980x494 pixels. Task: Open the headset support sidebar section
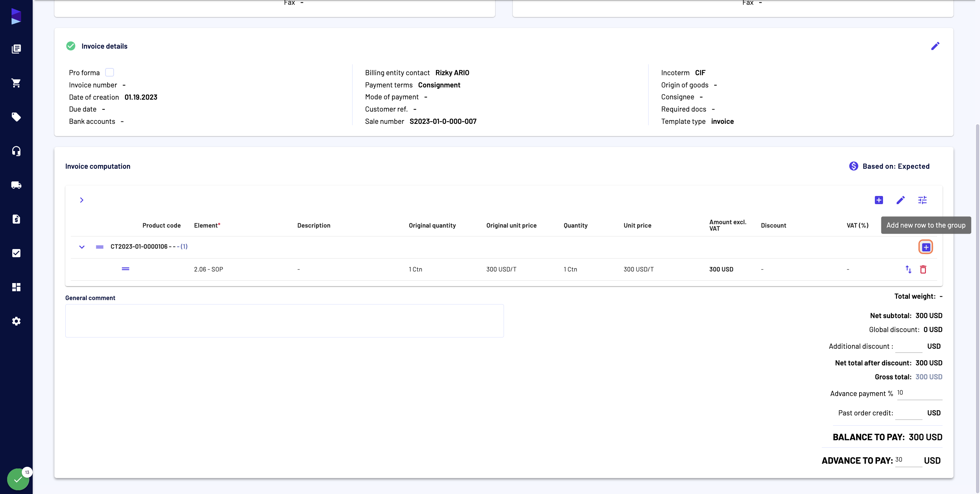(x=16, y=151)
